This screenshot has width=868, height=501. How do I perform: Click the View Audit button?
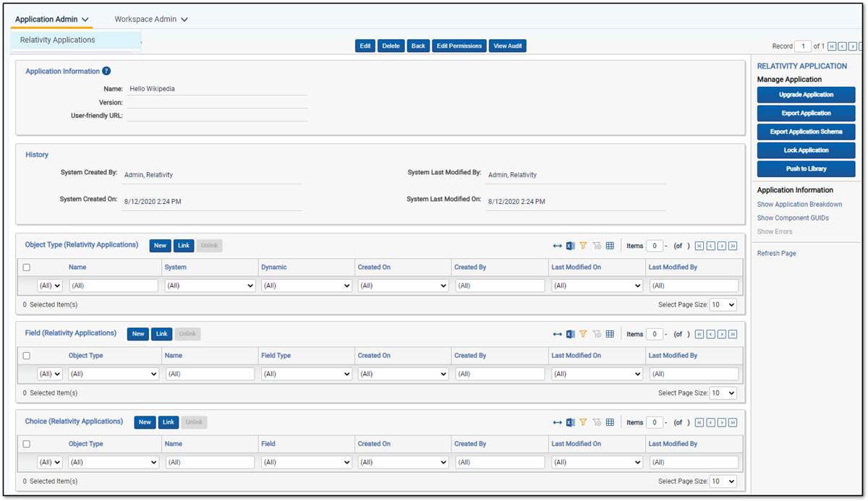pyautogui.click(x=508, y=46)
